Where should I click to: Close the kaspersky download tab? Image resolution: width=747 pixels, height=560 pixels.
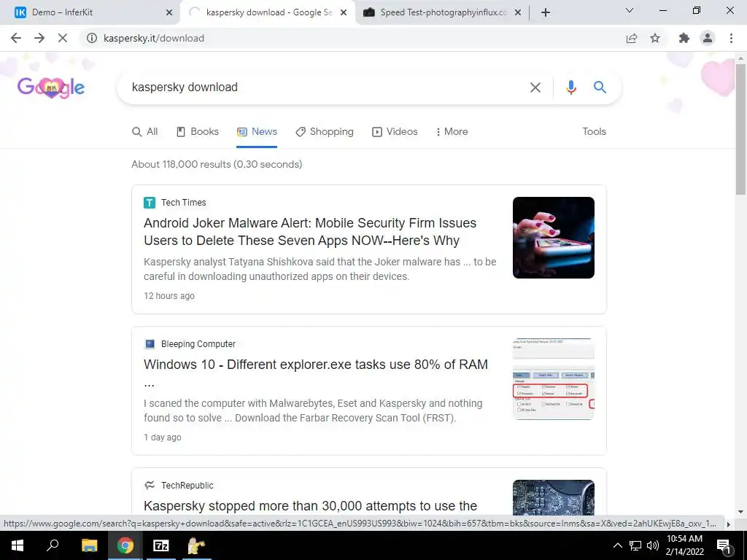point(344,12)
